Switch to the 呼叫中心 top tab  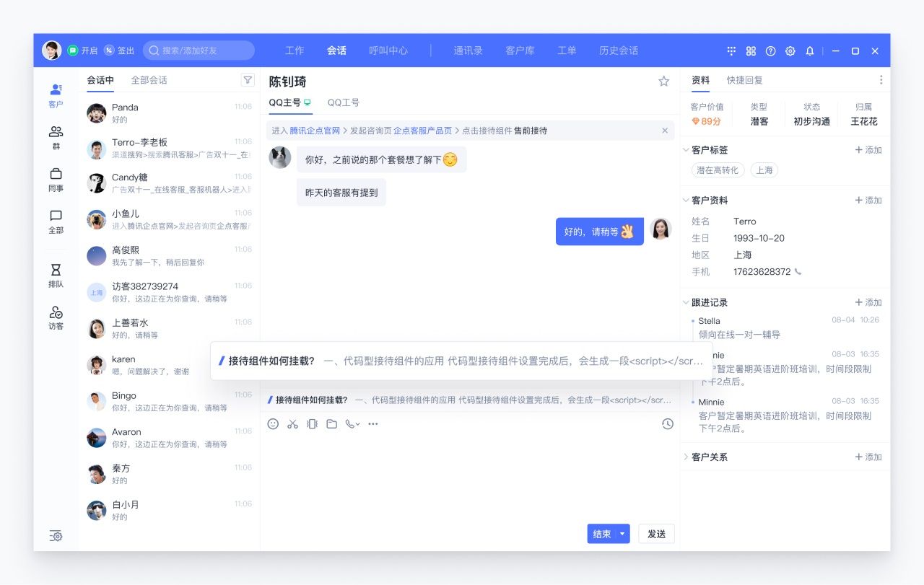pos(388,50)
